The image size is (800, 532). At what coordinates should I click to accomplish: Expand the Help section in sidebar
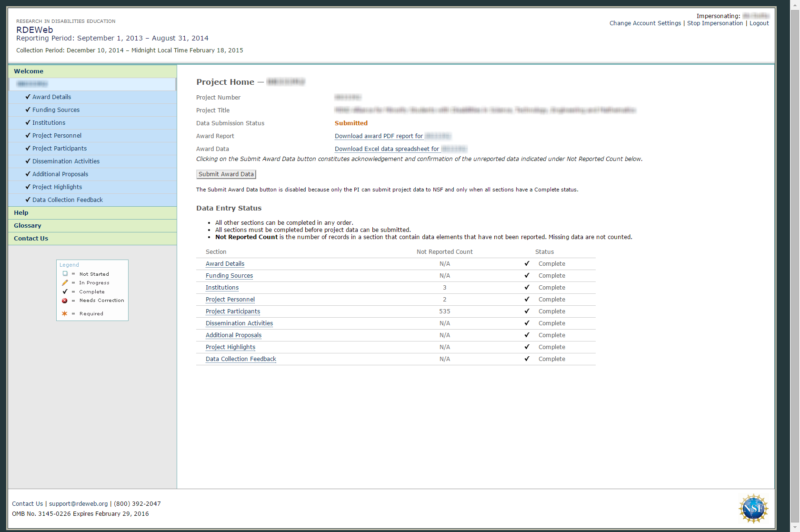21,213
